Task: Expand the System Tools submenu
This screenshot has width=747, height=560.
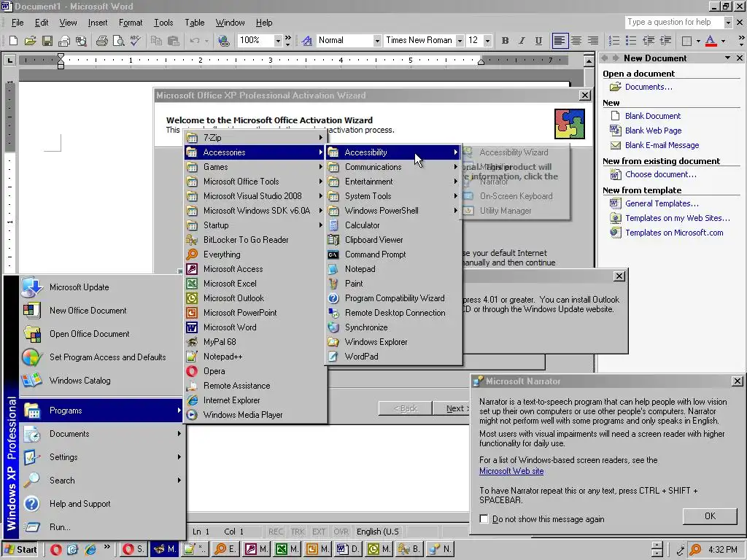Action: click(x=393, y=196)
